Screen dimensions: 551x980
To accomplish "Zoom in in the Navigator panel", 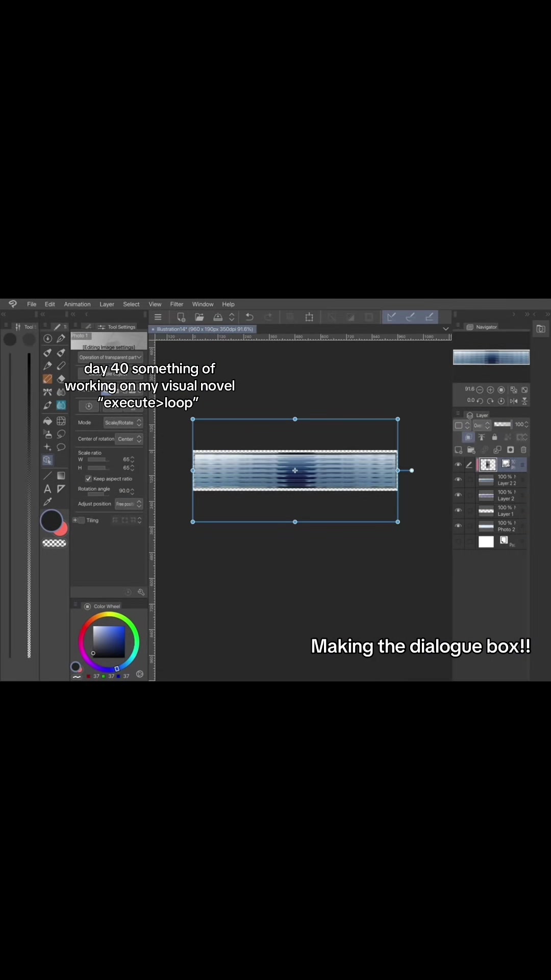I will 490,389.
